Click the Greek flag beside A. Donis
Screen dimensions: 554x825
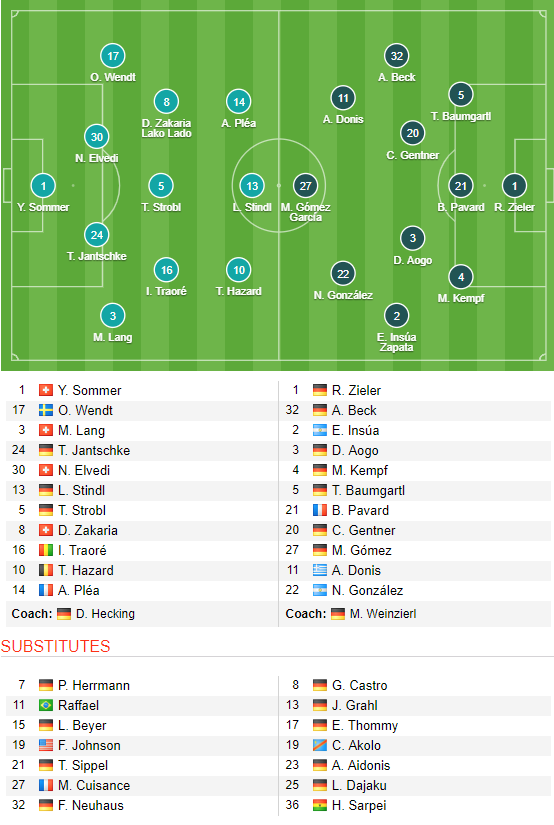coord(319,570)
